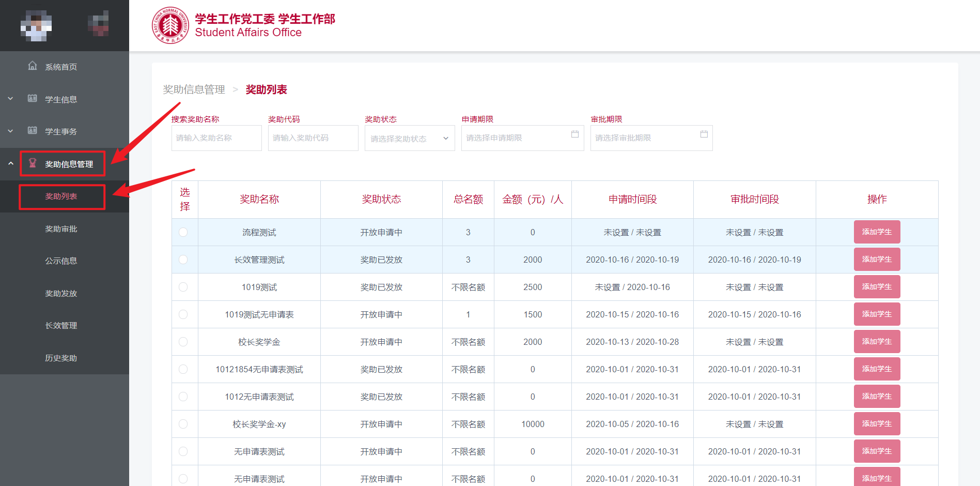Expand the 学生信息 menu chevron
980x486 pixels.
10,98
